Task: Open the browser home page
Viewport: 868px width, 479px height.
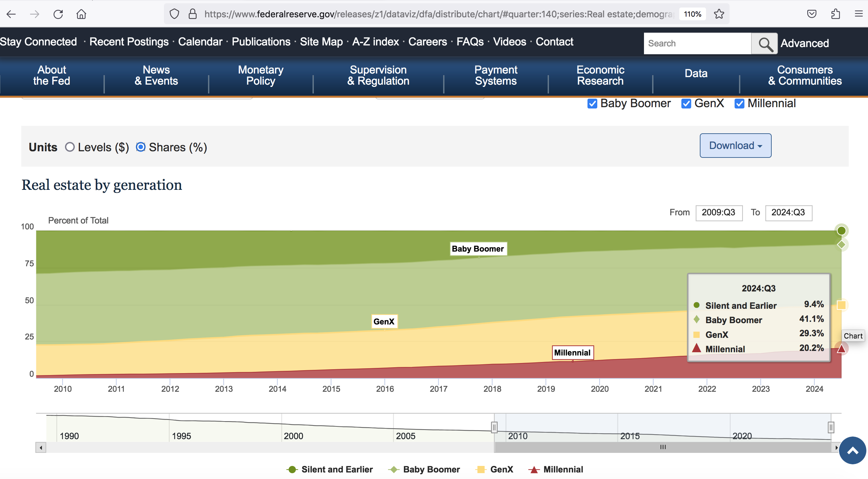Action: tap(81, 14)
